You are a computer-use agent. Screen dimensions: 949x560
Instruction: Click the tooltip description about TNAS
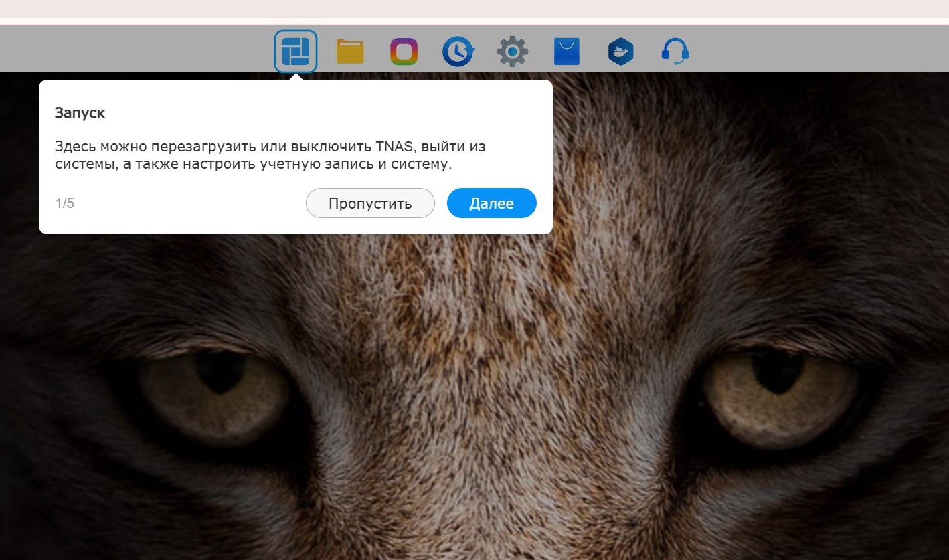tap(270, 155)
